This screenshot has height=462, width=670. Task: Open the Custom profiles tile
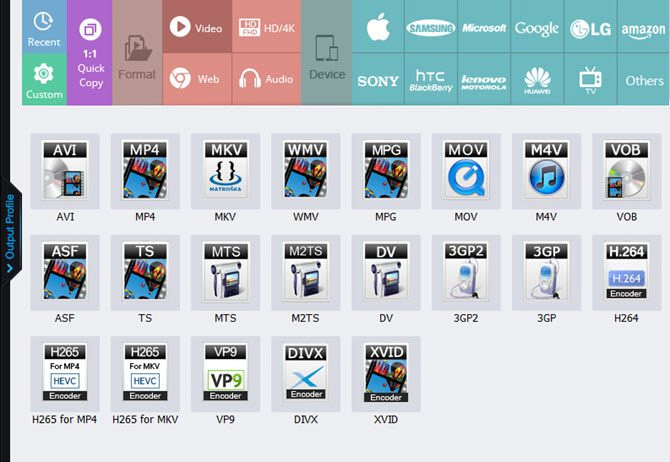(x=44, y=79)
